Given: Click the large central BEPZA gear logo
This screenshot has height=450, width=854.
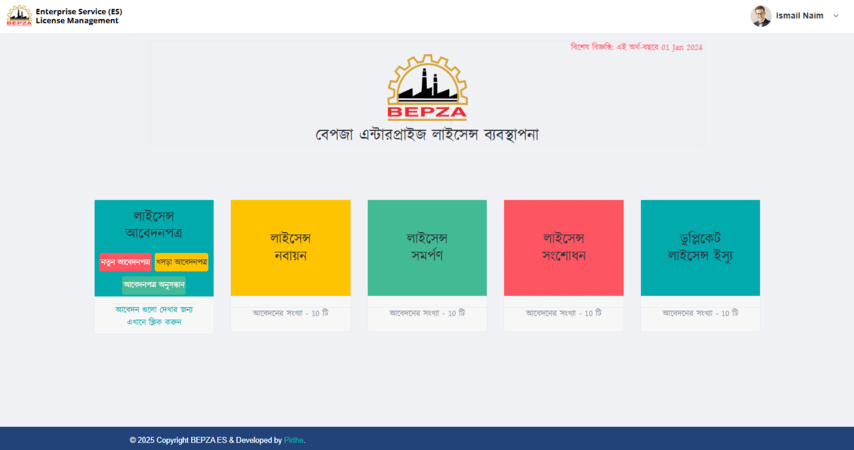Looking at the screenshot, I should 427,87.
